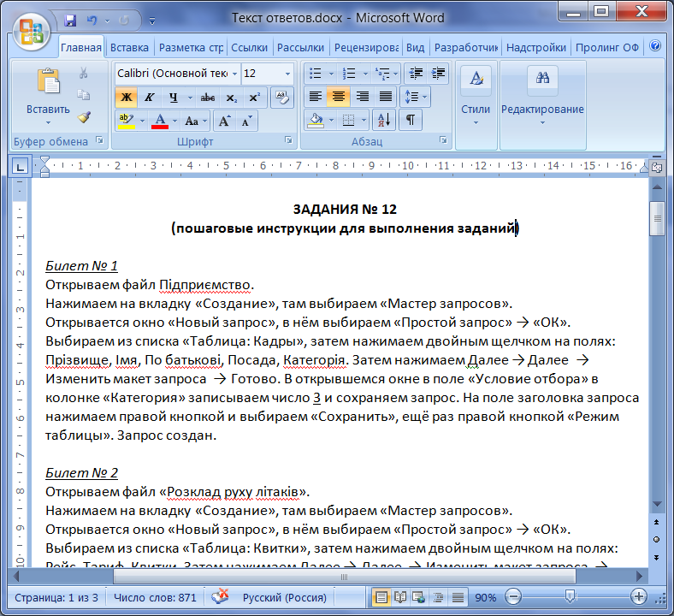Decrease the font size with the shrink-font icon
This screenshot has width=674, height=616.
tap(246, 121)
